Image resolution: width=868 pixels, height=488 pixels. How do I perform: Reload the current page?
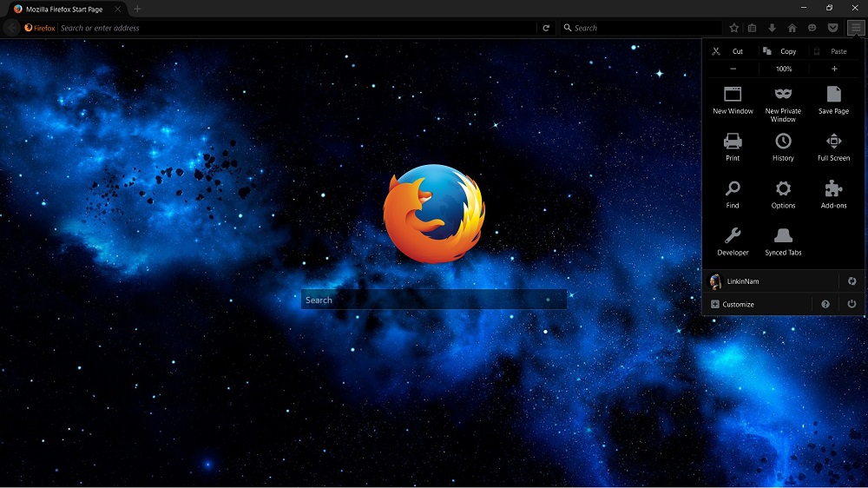click(x=546, y=28)
